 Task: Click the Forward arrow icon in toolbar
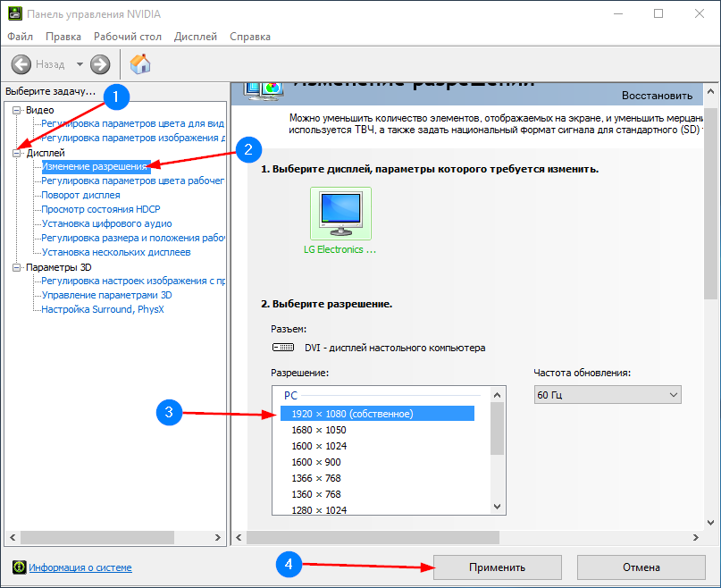coord(100,64)
